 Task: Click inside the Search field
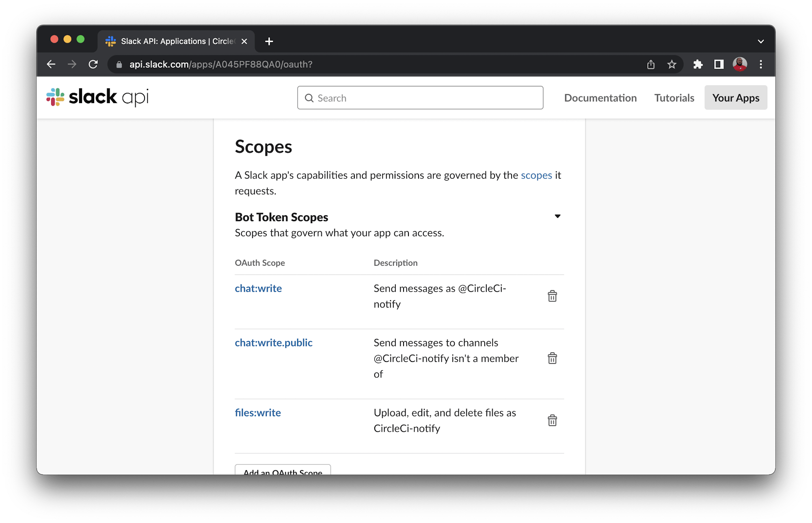(x=420, y=97)
